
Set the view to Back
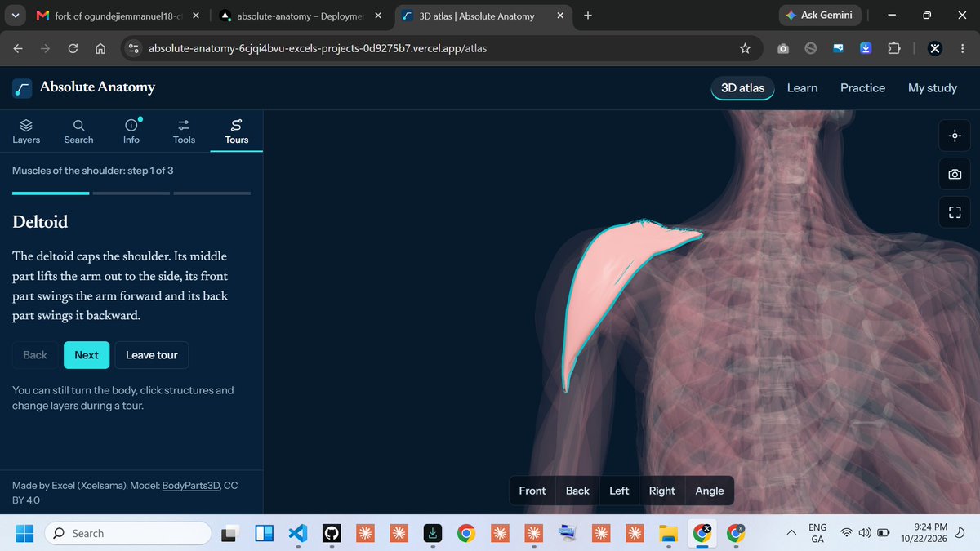(x=577, y=491)
